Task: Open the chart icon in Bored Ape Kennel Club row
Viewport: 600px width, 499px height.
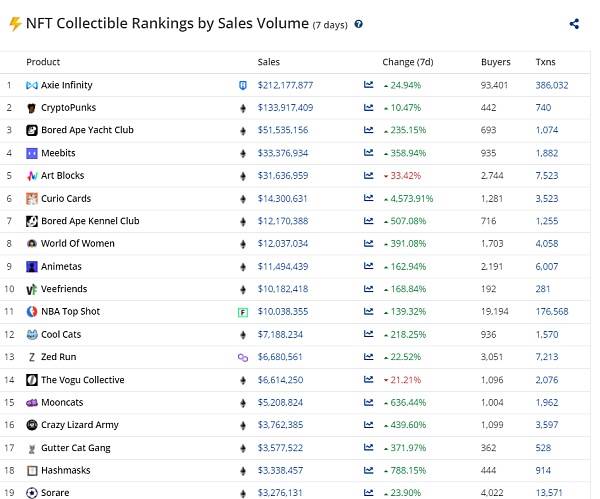Action: point(368,221)
